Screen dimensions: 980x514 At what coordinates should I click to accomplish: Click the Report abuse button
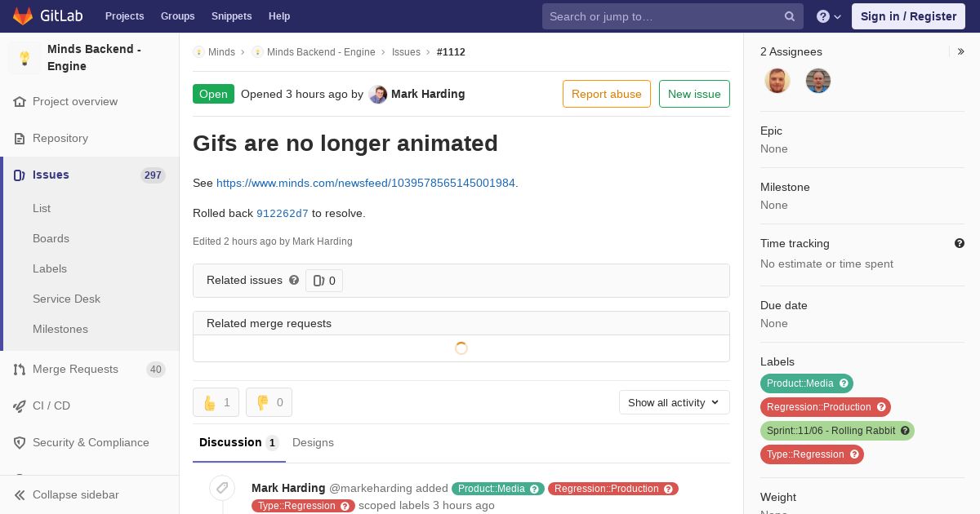pos(607,94)
